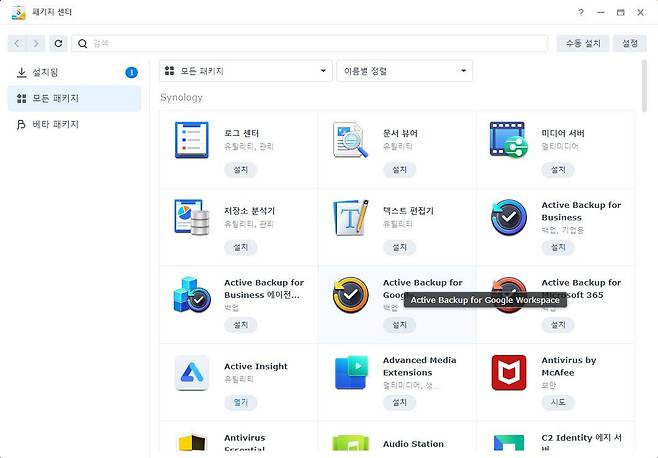This screenshot has width=658, height=458.
Task: Go back with the left arrow
Action: [17, 43]
